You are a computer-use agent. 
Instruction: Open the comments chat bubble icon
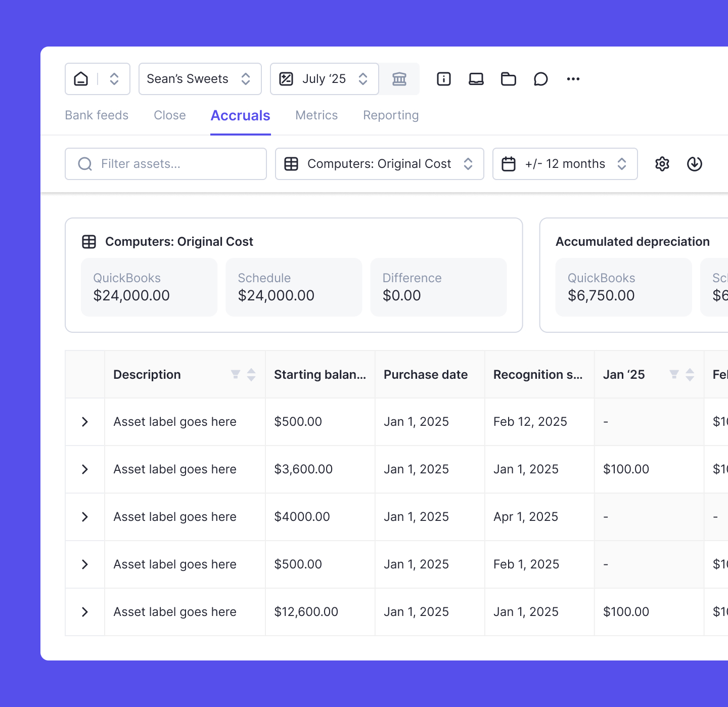pos(540,79)
